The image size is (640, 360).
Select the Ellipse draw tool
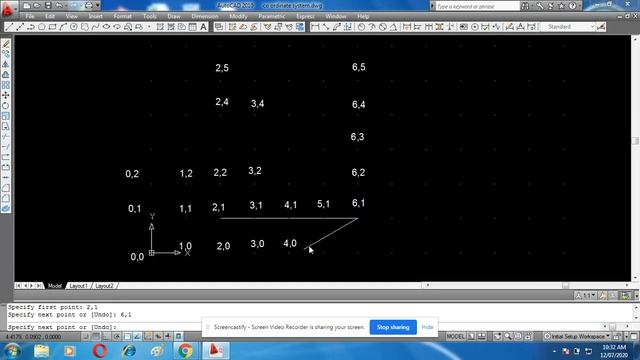106,27
